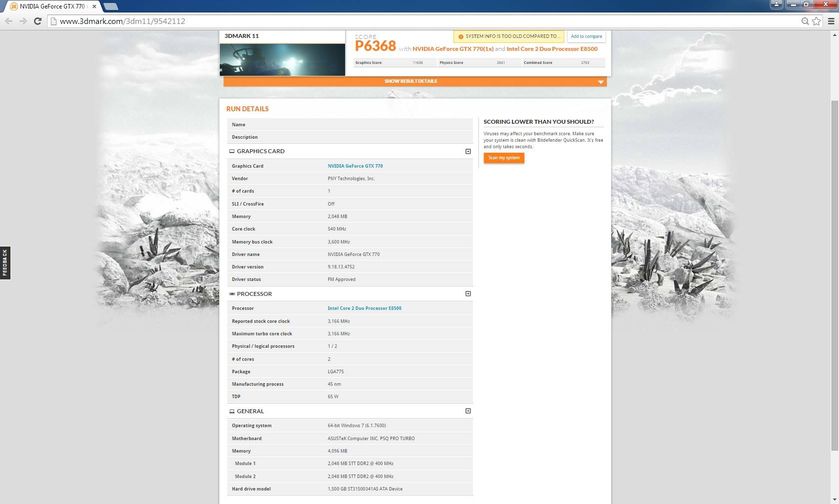The height and width of the screenshot is (504, 839).
Task: Open Intel Core 2 Duo Processor E8500 link
Action: [364, 308]
